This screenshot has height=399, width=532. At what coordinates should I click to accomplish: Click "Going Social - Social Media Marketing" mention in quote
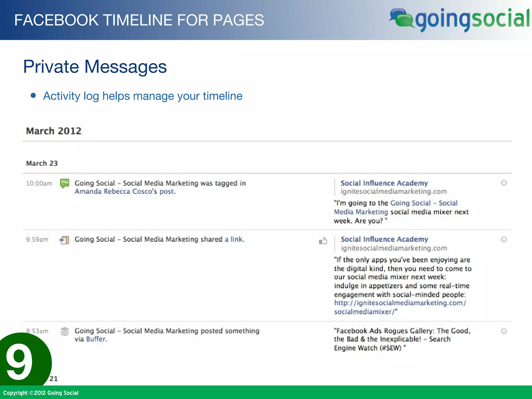(396, 207)
